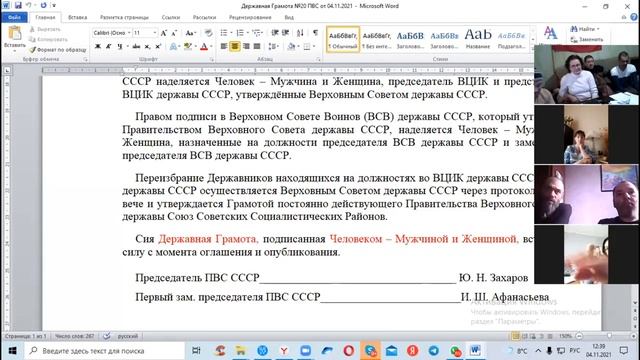Screen dimensions: 640x360
Task: Click the Заменить replace button
Action: pos(587,40)
